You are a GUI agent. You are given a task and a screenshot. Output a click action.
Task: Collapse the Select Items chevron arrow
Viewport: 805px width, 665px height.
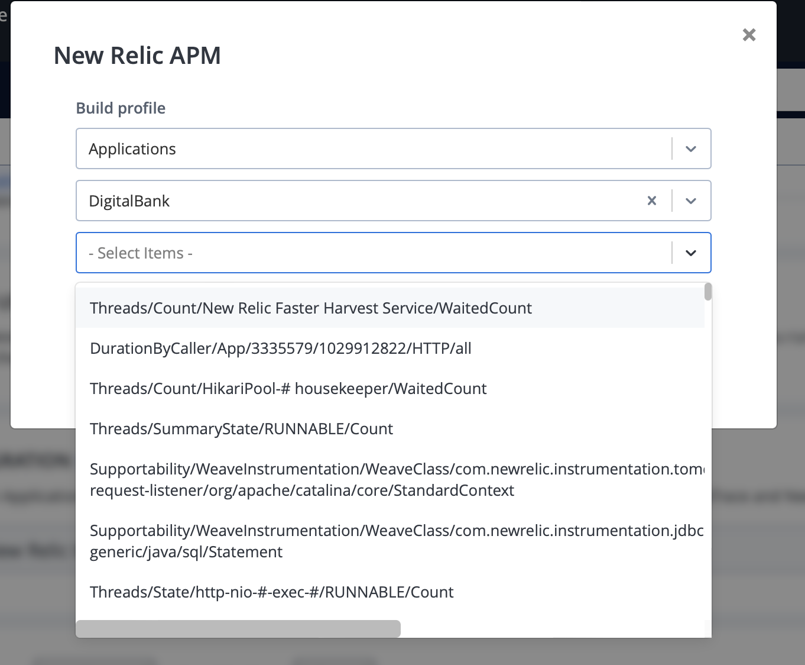pos(691,253)
